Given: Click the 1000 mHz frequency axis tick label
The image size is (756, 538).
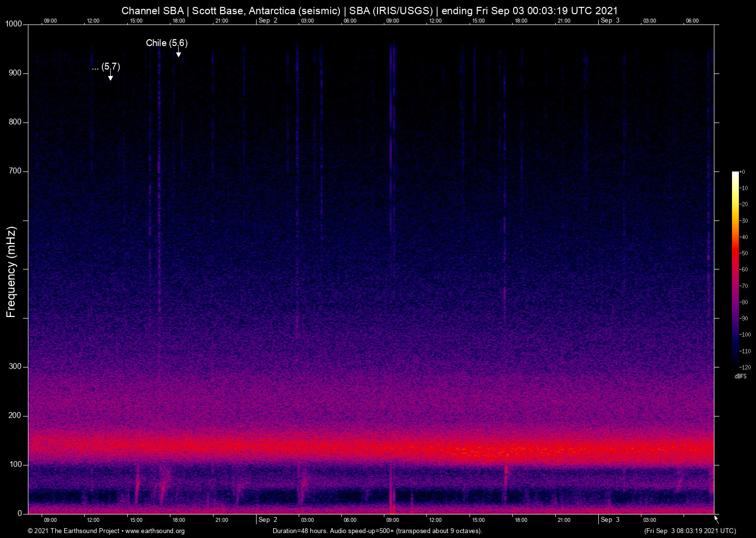Looking at the screenshot, I should [x=13, y=24].
